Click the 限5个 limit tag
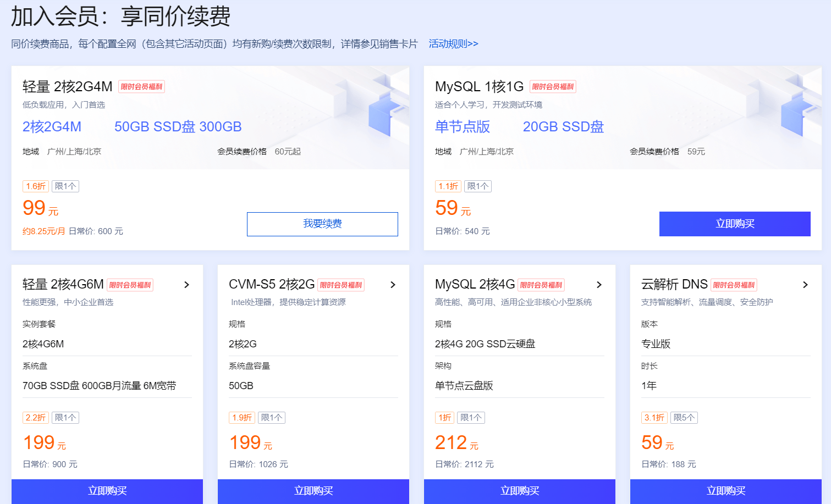This screenshot has height=504, width=831. (x=684, y=418)
